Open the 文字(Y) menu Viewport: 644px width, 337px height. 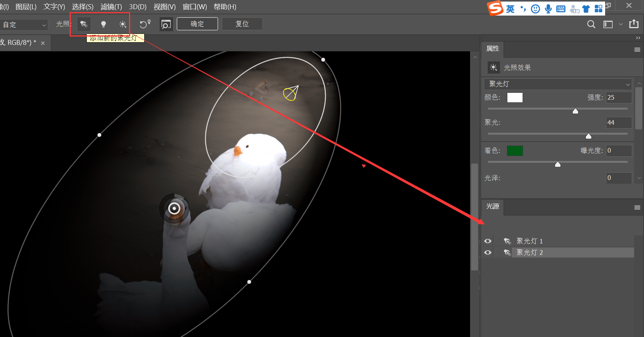(x=54, y=7)
